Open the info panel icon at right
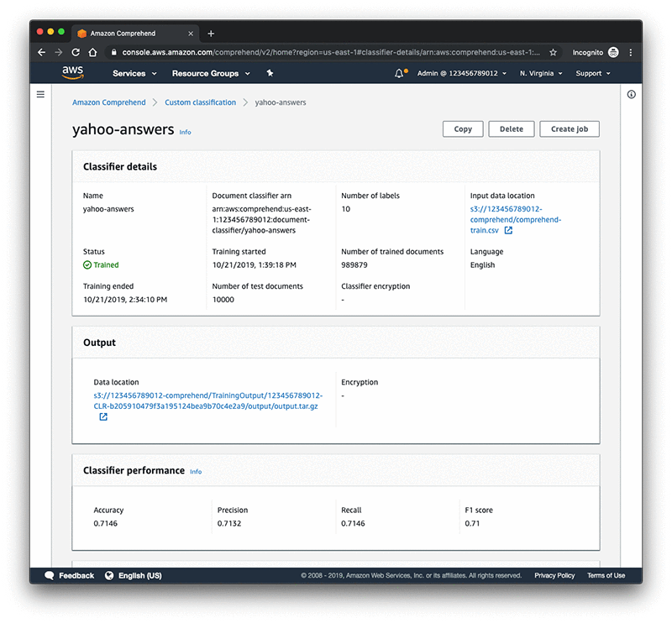Image resolution: width=672 pixels, height=623 pixels. pos(632,94)
